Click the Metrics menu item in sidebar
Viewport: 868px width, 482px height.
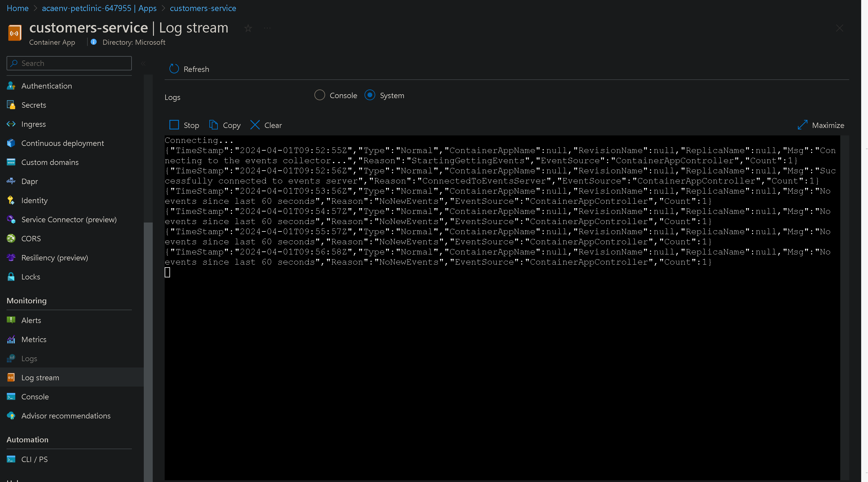click(34, 339)
